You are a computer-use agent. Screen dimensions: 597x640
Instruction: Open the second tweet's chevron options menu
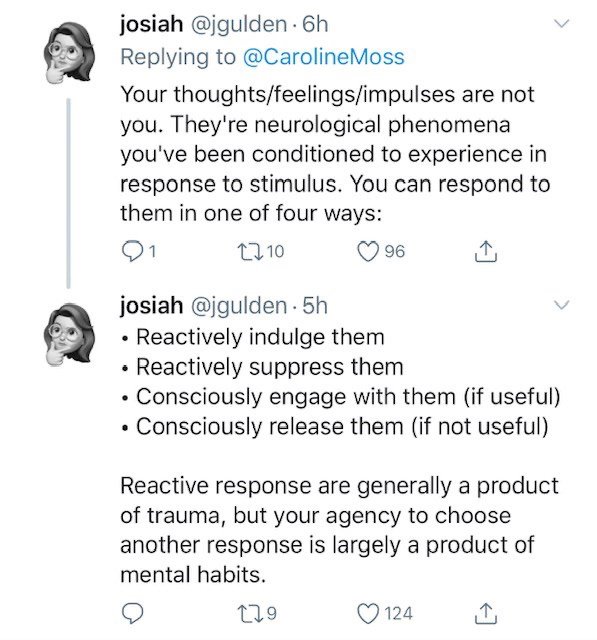(x=562, y=304)
